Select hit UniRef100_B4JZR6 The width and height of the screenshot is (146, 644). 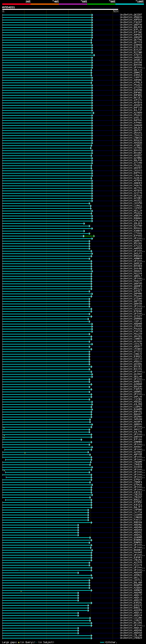tap(131, 623)
